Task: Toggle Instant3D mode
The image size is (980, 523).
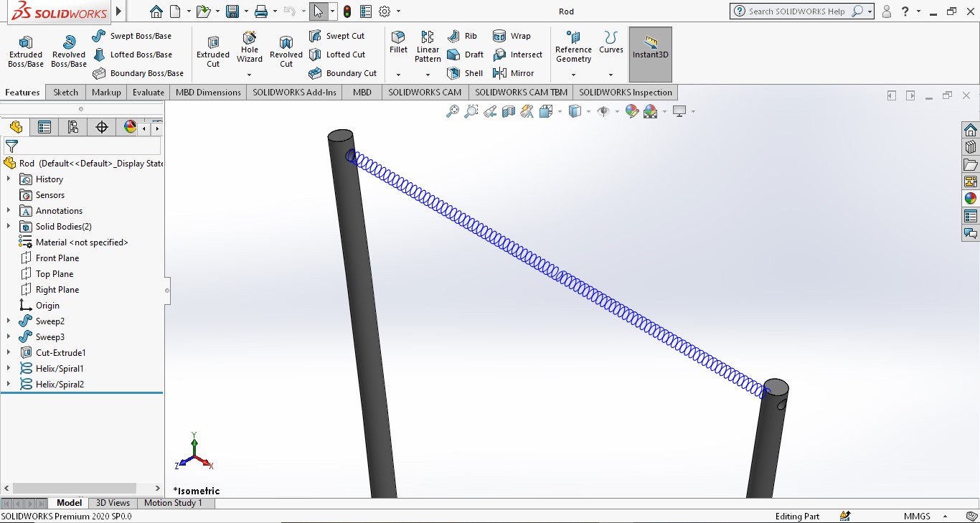Action: (x=651, y=55)
